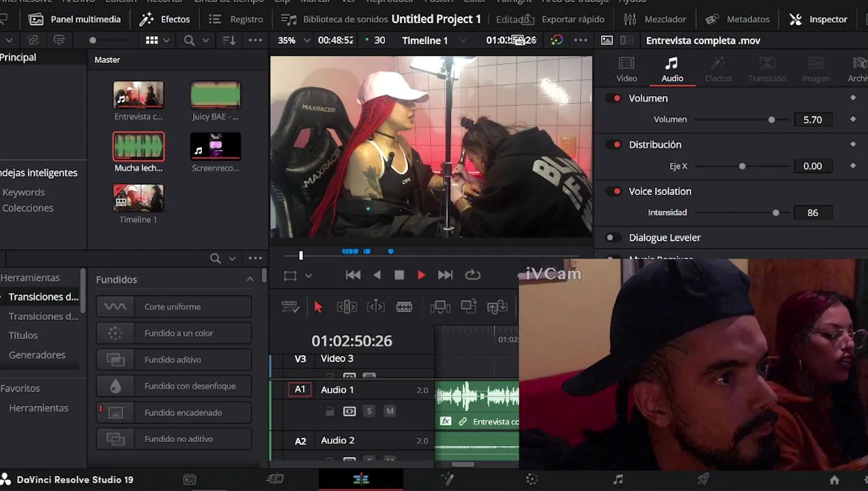The image size is (868, 491).
Task: Click the Home project manager icon
Action: click(834, 479)
